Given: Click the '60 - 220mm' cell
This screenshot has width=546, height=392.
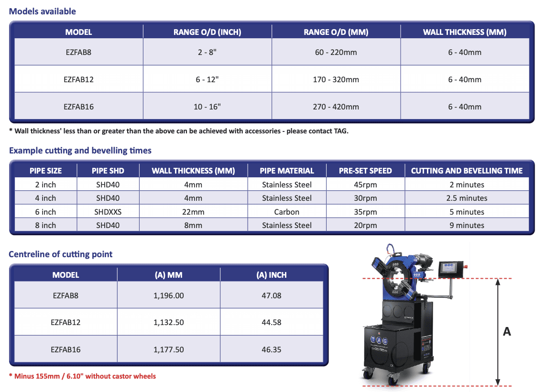Looking at the screenshot, I should (336, 52).
